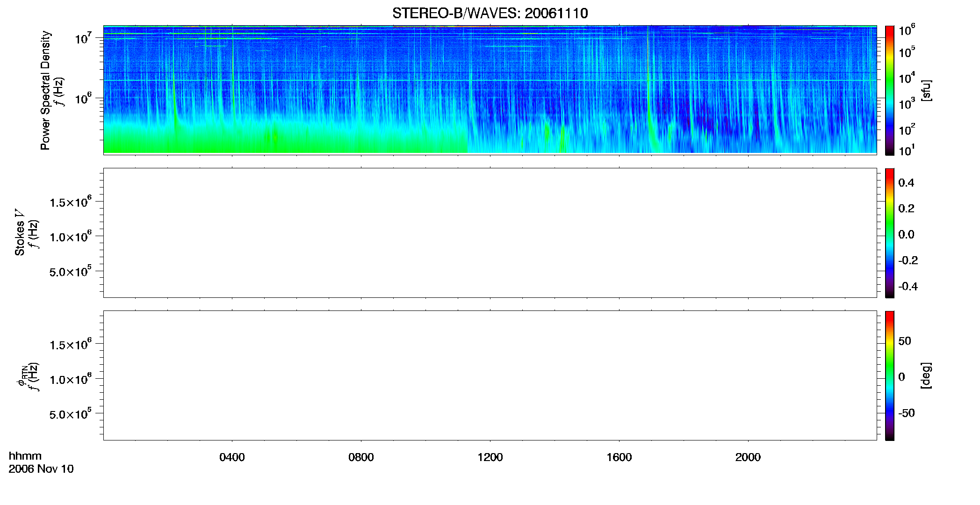Click the Stokes V axis label

tap(20, 232)
